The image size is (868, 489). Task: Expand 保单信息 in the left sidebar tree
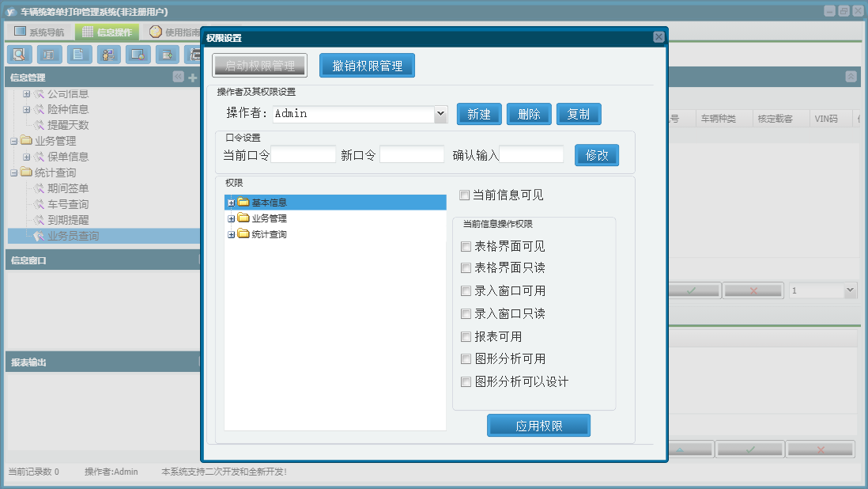click(x=26, y=157)
